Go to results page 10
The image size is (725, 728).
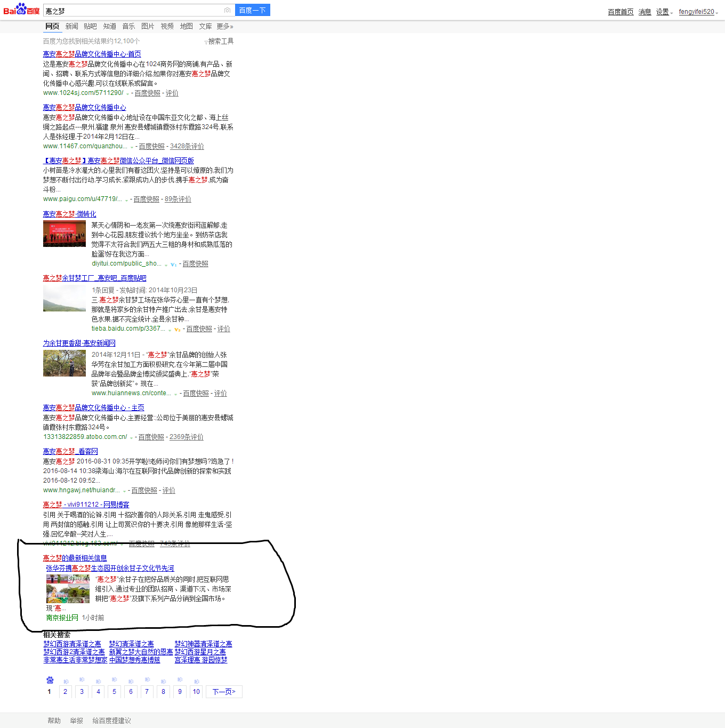click(x=196, y=691)
